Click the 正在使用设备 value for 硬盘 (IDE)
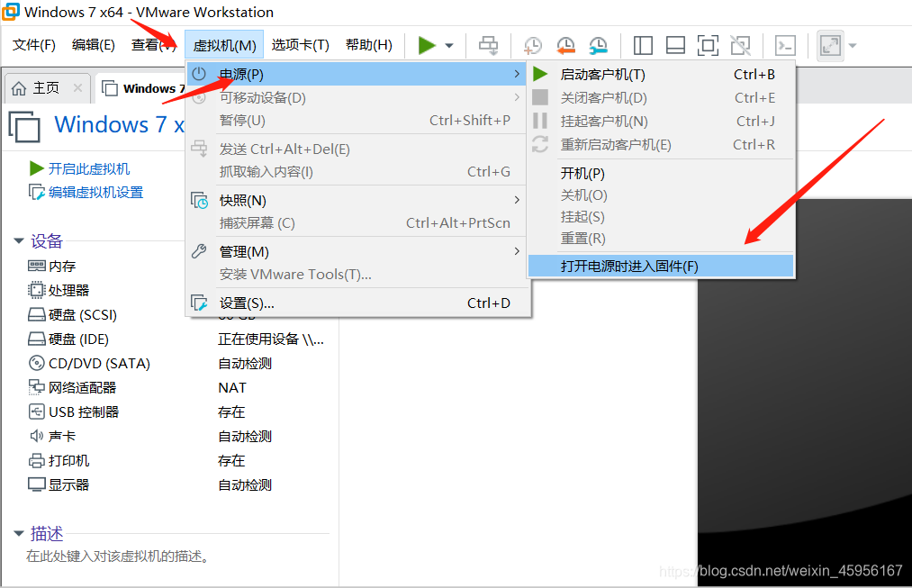912x588 pixels. 271,339
